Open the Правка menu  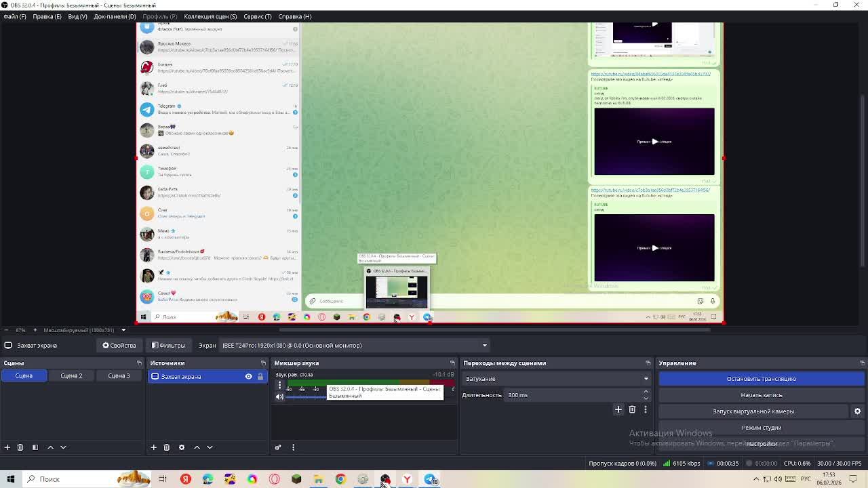[47, 16]
